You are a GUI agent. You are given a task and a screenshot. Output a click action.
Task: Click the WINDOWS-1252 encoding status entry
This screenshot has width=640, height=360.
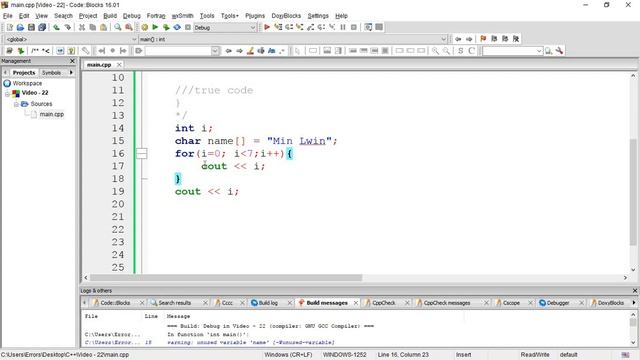pos(344,355)
